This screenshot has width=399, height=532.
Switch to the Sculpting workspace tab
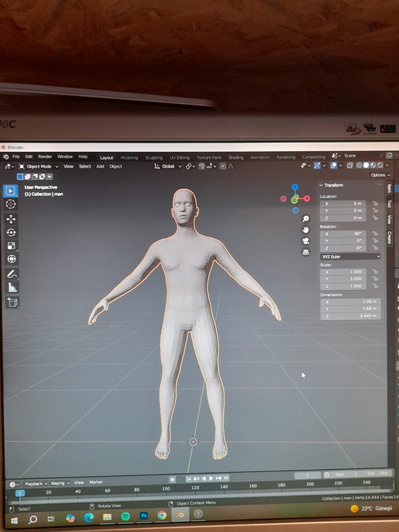click(154, 157)
